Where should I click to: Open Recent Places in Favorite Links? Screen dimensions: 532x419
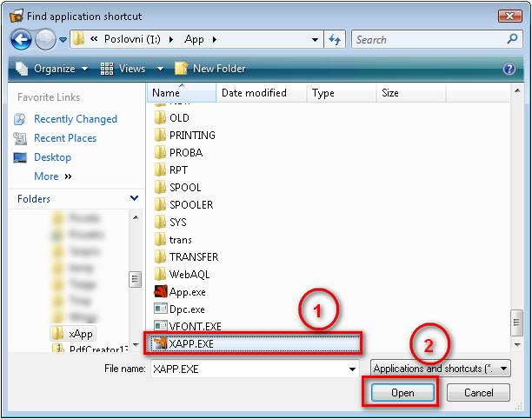pos(65,138)
